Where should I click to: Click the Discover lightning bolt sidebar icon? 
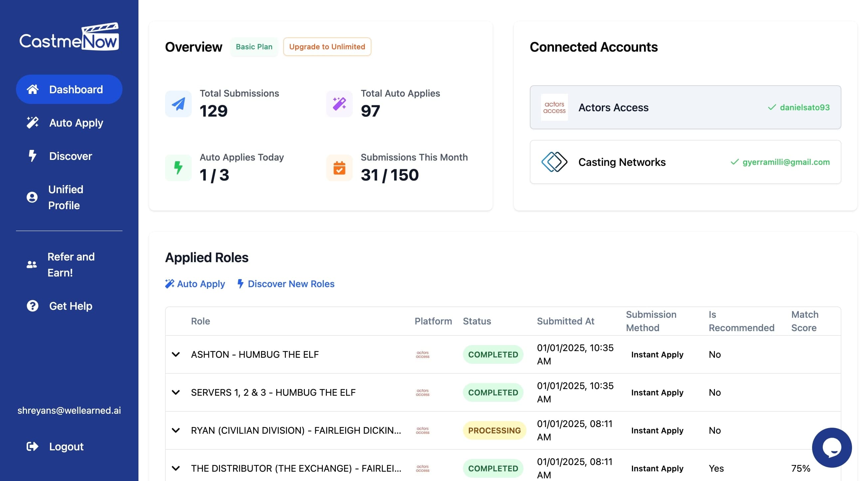coord(32,156)
